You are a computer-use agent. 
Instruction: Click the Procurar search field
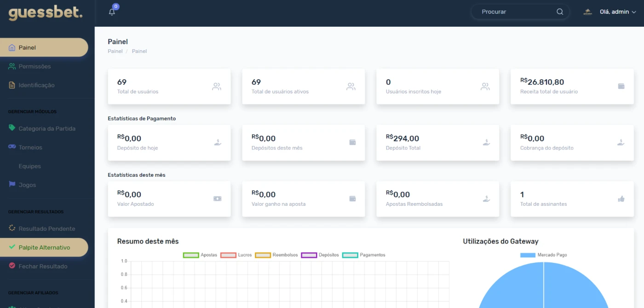515,12
